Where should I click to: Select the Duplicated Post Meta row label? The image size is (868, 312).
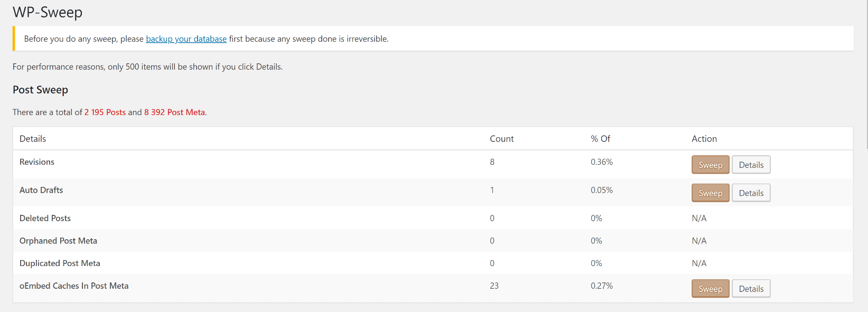tap(60, 263)
